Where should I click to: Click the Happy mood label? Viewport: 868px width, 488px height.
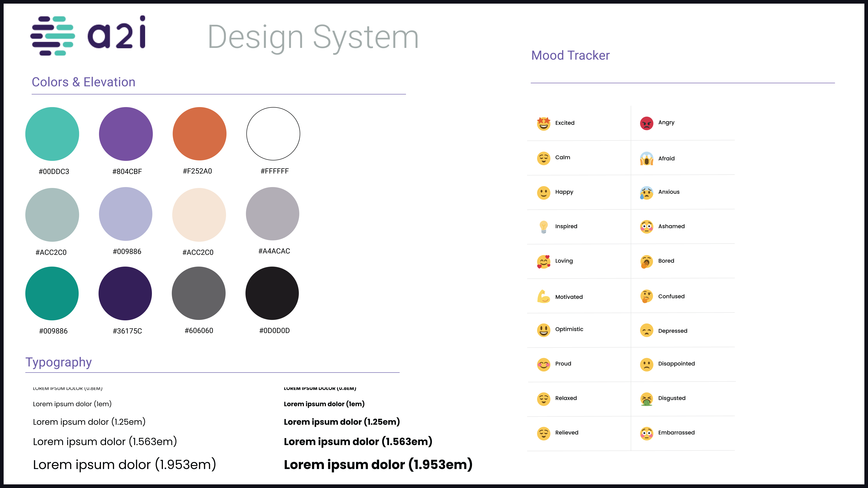pos(564,192)
